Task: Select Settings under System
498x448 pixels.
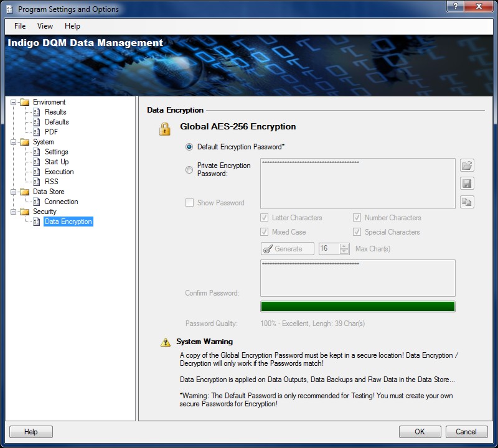Action: (56, 152)
